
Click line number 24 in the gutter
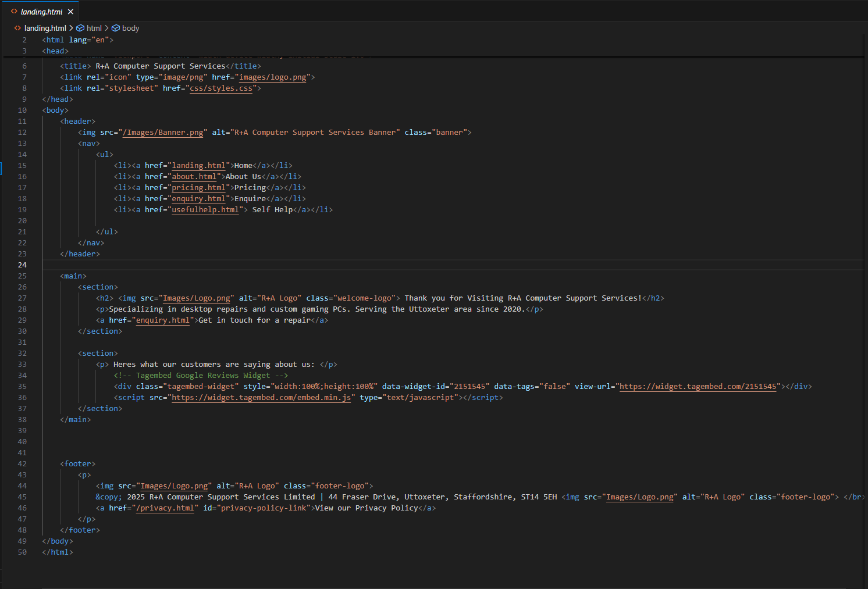click(22, 265)
